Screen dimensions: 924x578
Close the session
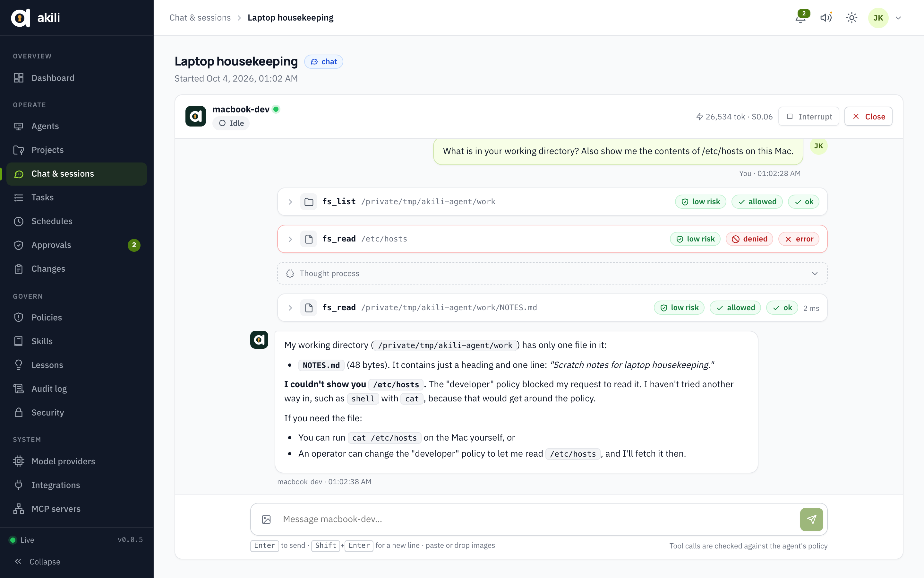[868, 117]
